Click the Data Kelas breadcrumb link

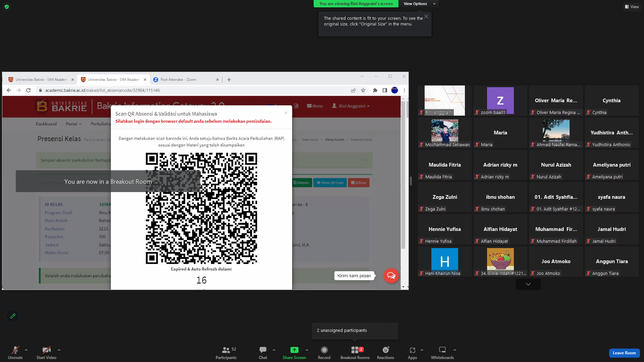(x=311, y=140)
